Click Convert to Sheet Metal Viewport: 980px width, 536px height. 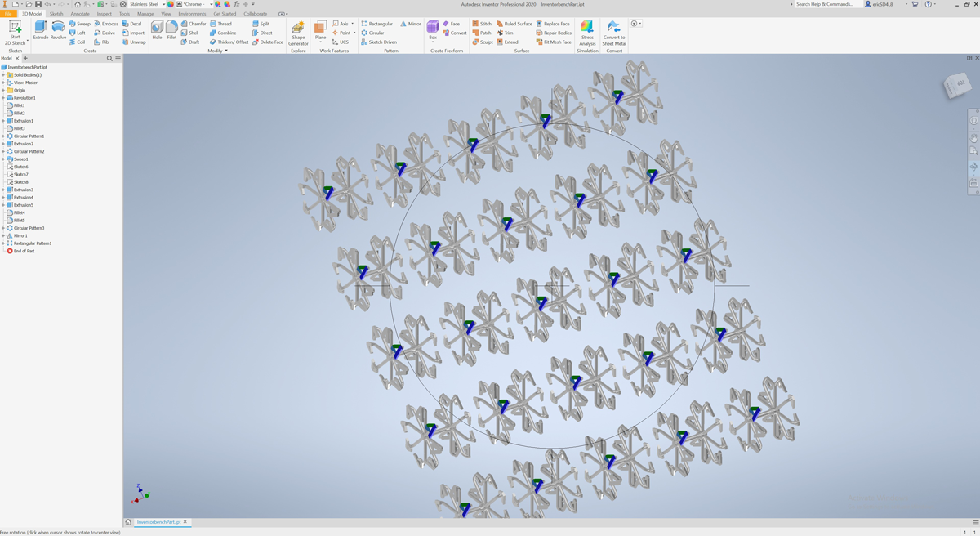click(614, 32)
